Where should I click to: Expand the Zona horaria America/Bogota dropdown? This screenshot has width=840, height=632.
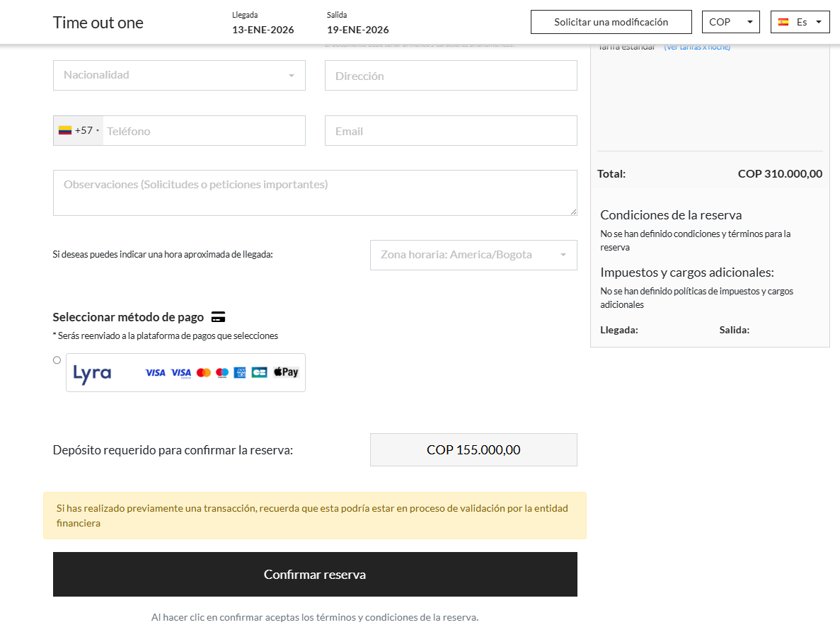[x=473, y=255]
